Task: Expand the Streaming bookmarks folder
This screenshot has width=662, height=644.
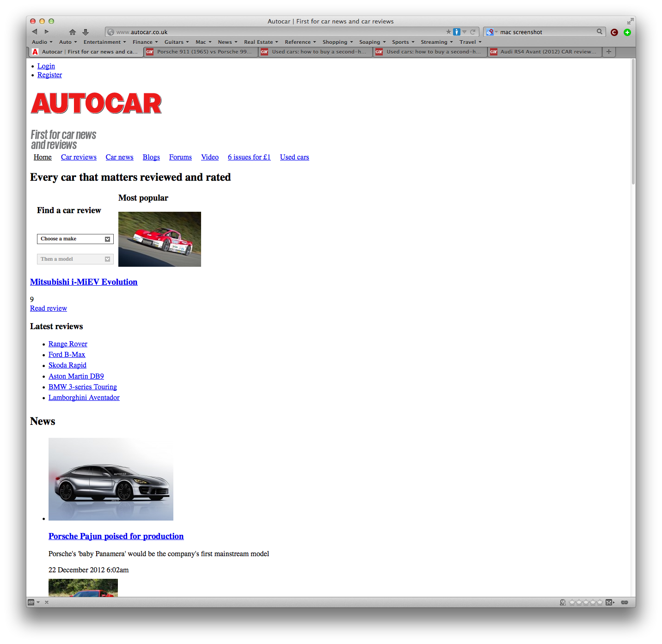Action: (437, 42)
